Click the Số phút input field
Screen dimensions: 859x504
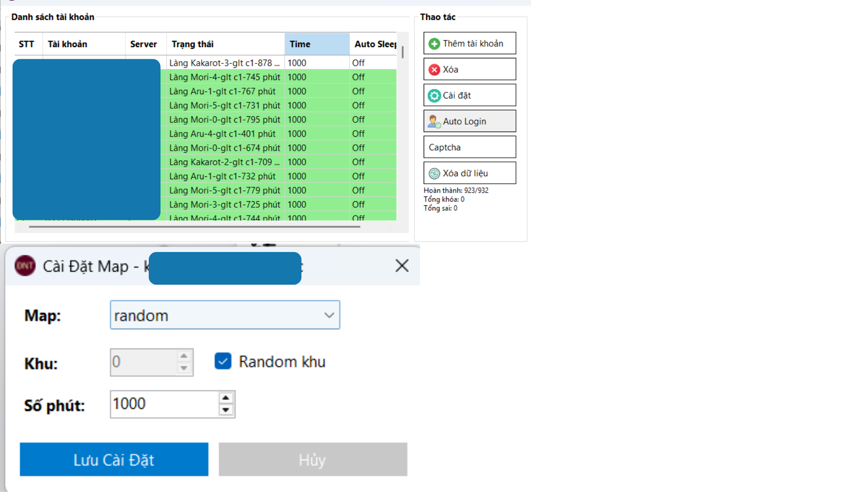(x=163, y=404)
